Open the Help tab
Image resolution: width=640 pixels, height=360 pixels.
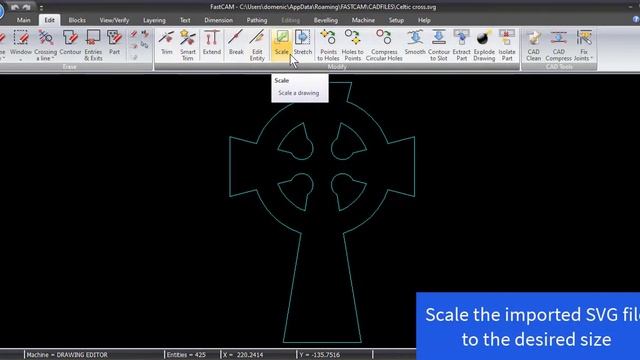point(424,20)
